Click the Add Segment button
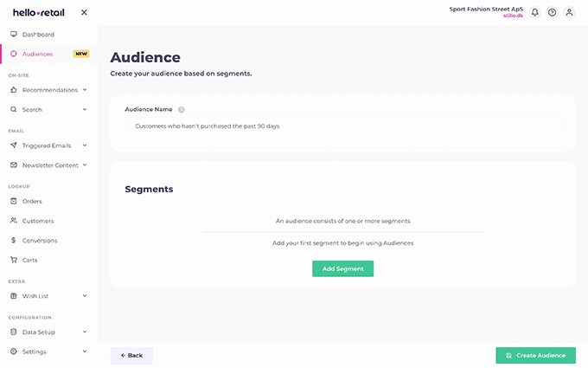The width and height of the screenshot is (588, 368). click(x=342, y=268)
